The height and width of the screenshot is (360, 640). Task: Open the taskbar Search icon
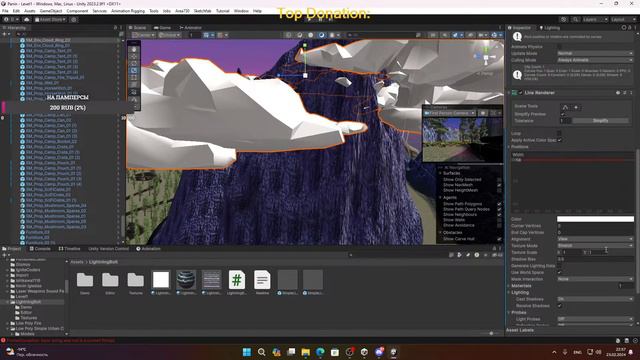click(x=262, y=352)
